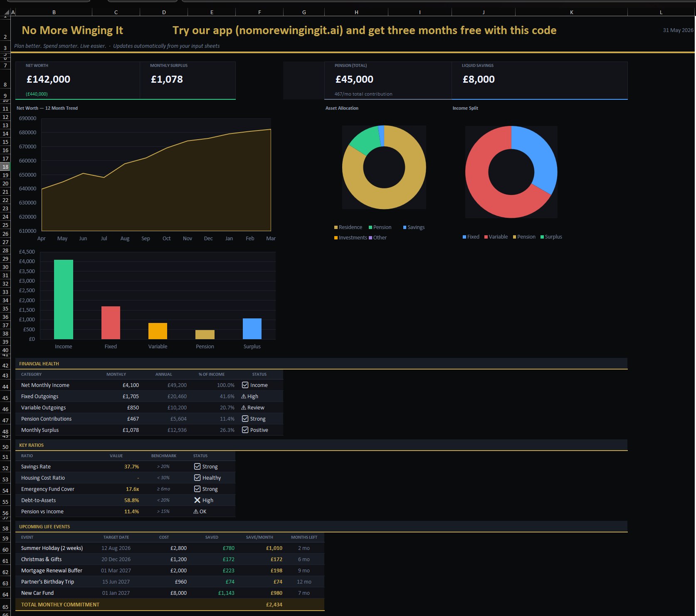Click the Fixed Outgoings monthly value £1,705
The height and width of the screenshot is (616, 696).
tap(131, 397)
